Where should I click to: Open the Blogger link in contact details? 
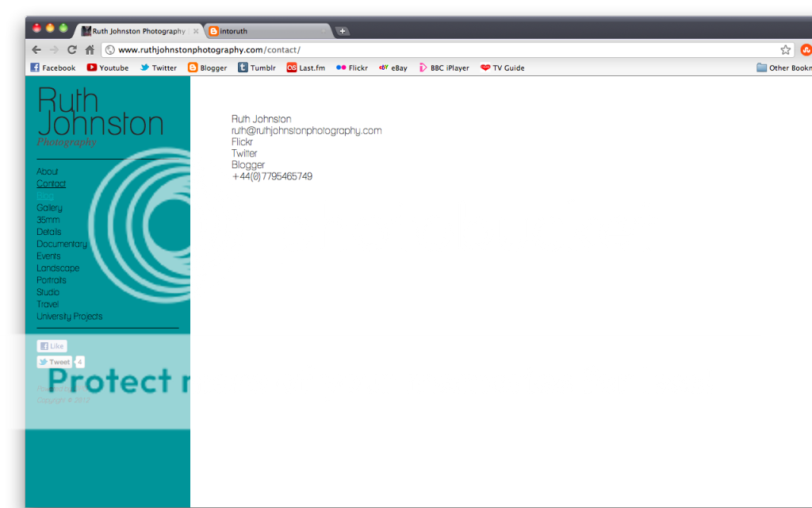tap(248, 165)
